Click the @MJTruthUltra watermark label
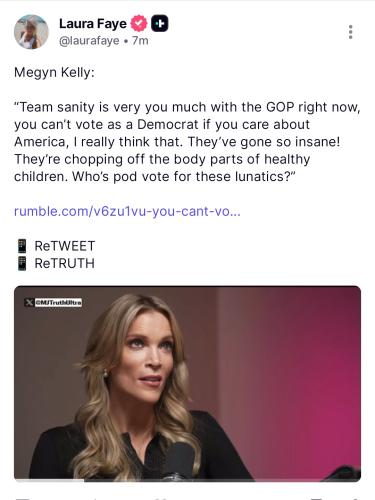Image resolution: width=375 pixels, height=500 pixels. pos(58,302)
